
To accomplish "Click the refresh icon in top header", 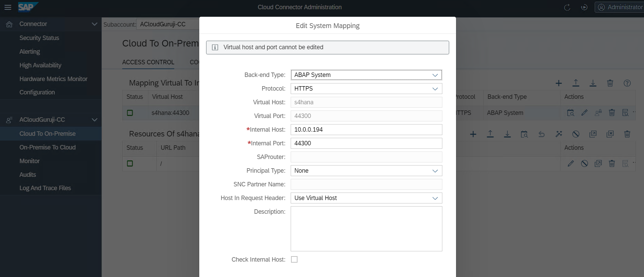I will (567, 8).
